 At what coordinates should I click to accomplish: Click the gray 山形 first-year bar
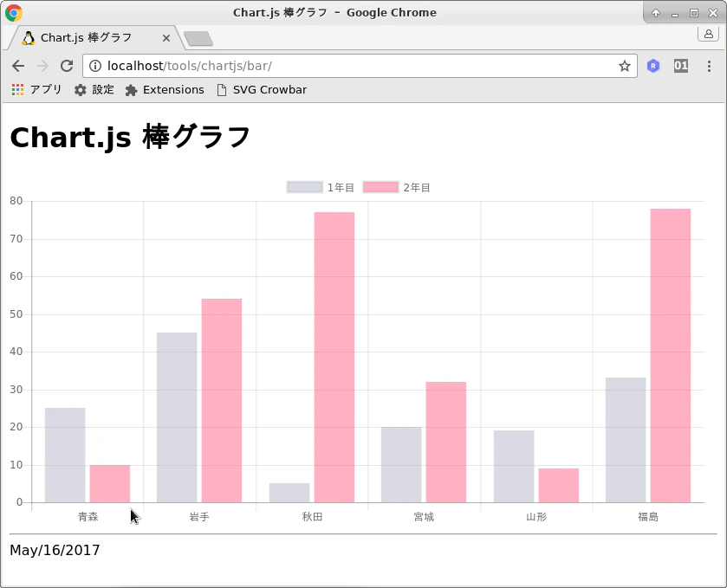click(514, 467)
